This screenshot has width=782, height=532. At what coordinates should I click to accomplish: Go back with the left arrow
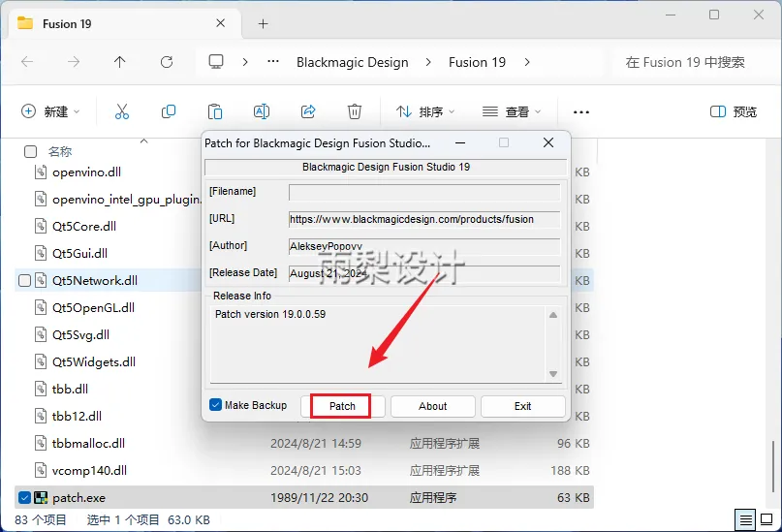(27, 62)
